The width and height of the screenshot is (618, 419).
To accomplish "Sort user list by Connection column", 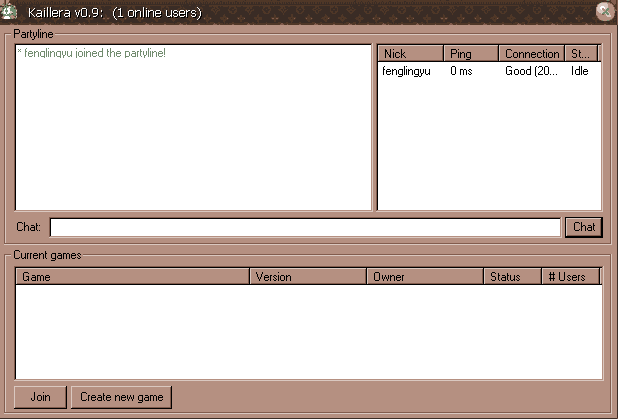I will pos(532,54).
